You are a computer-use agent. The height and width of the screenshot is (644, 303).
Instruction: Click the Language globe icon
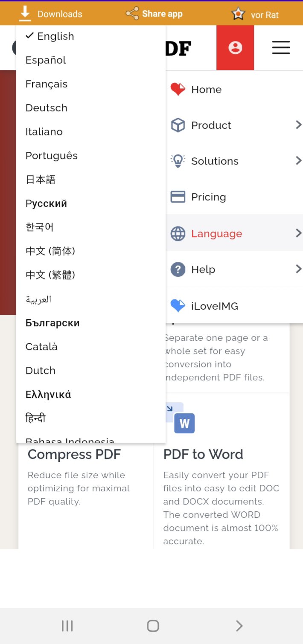178,233
